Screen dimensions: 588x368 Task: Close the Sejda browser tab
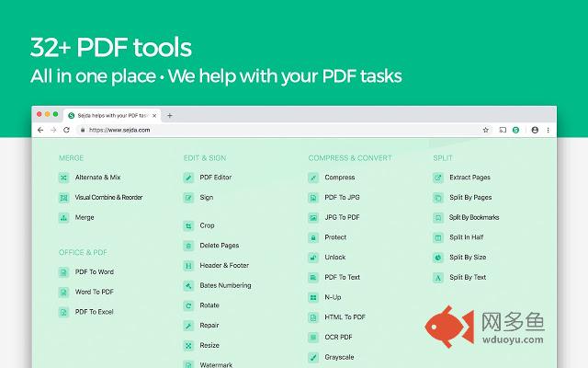[154, 115]
